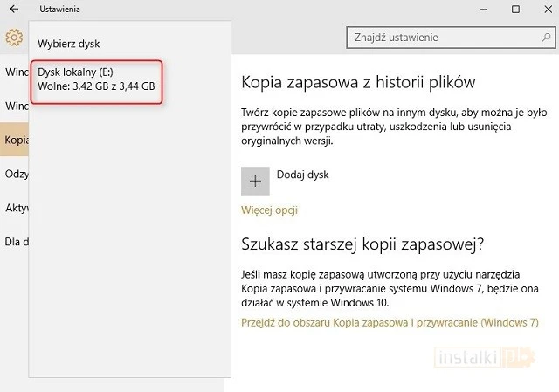Select the highlighted 'Kopia' sidebar item
Viewport: 559px width, 392px height.
(x=15, y=140)
